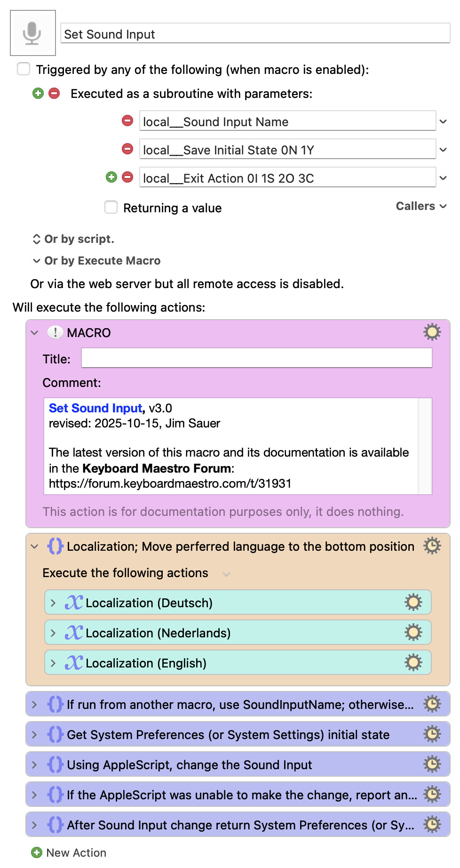Open gear menu for Localization group action
460x868 pixels.
pos(432,546)
